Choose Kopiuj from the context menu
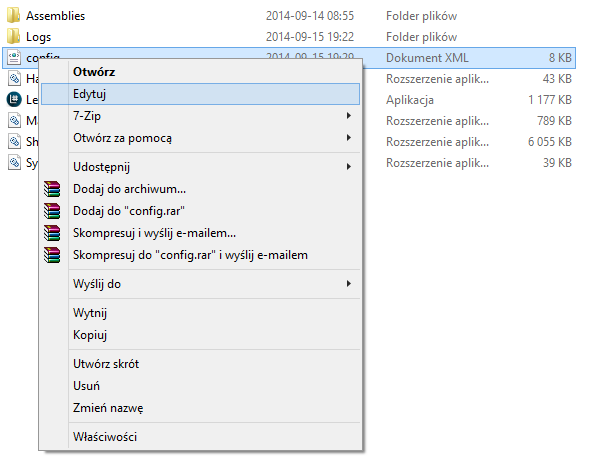 click(201, 335)
